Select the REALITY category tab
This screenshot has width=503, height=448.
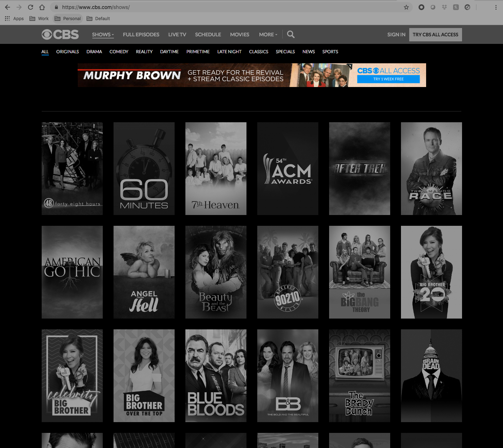pyautogui.click(x=144, y=52)
